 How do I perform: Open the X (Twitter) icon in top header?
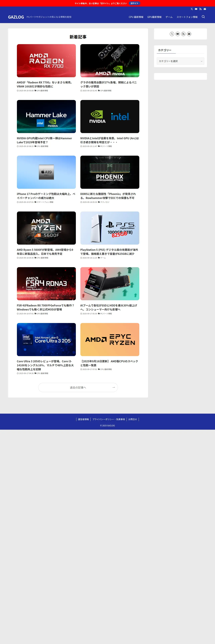[192, 9]
